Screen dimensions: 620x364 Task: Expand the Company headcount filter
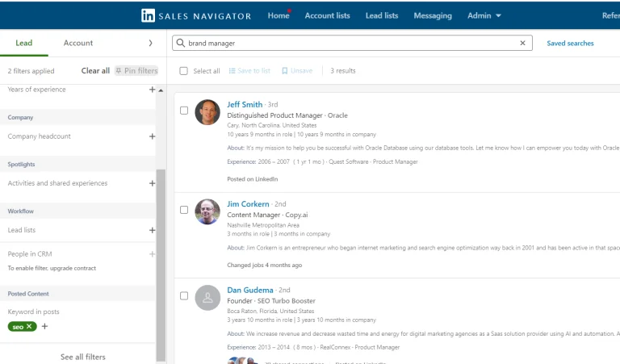[x=152, y=136]
